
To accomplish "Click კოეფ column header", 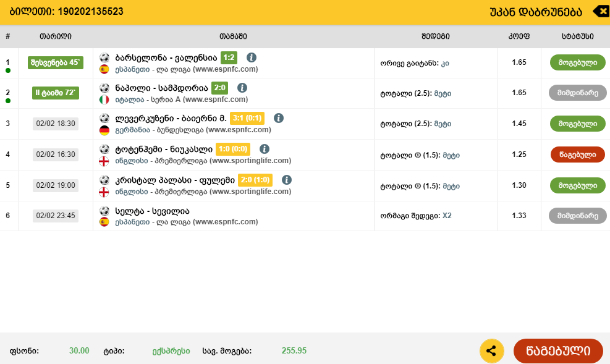I will (x=519, y=36).
